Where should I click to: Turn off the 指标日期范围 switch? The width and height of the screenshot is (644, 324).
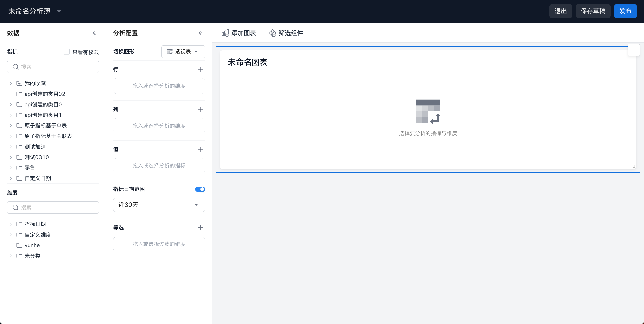[200, 189]
